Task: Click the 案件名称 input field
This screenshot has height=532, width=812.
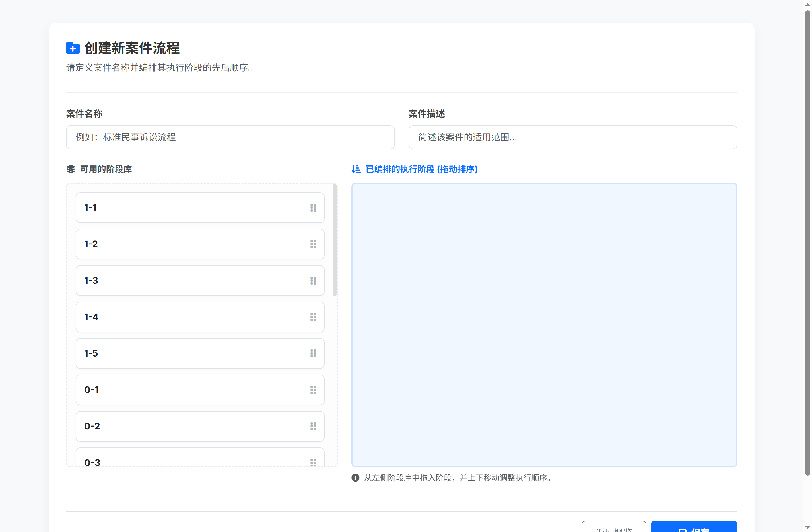Action: (230, 137)
